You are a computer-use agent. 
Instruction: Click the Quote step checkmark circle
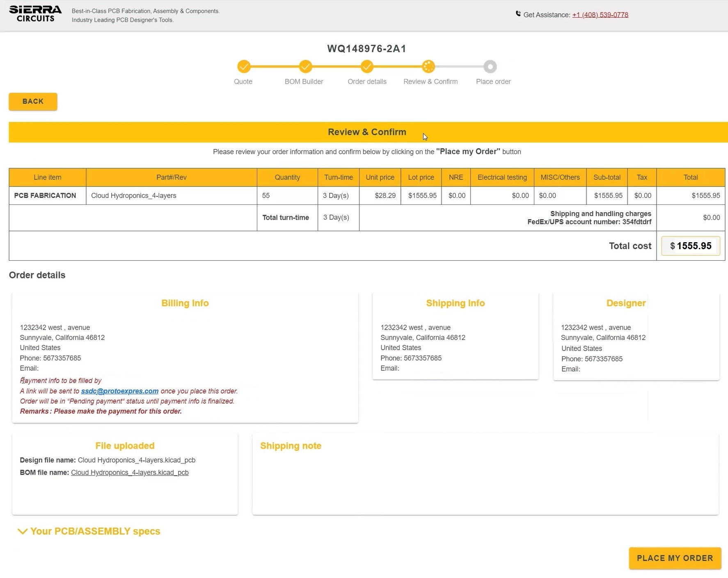[x=244, y=66]
